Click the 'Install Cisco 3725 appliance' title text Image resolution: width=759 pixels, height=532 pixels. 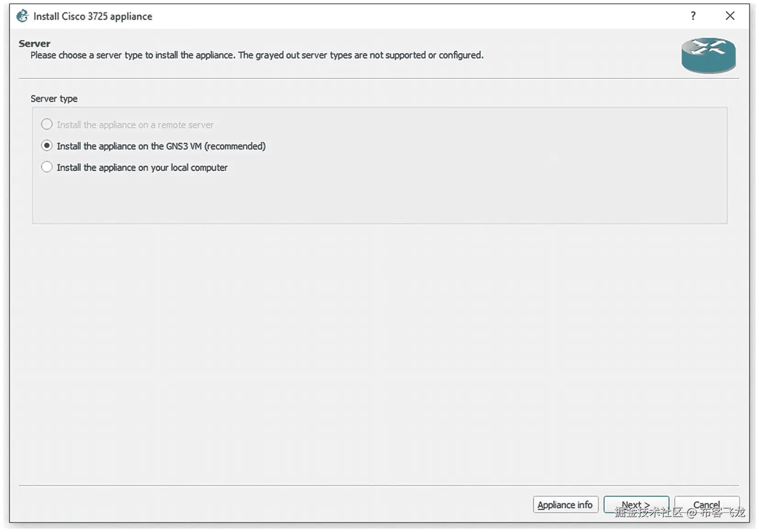(93, 17)
